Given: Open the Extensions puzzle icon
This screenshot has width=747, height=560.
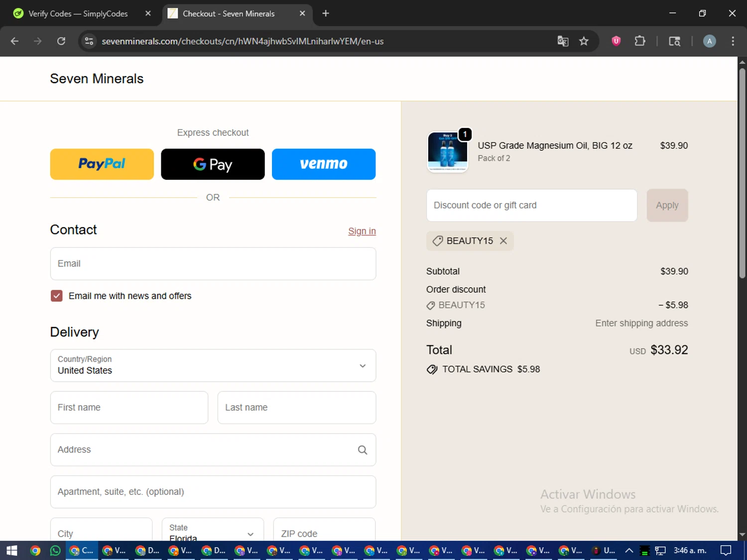Looking at the screenshot, I should pos(640,41).
